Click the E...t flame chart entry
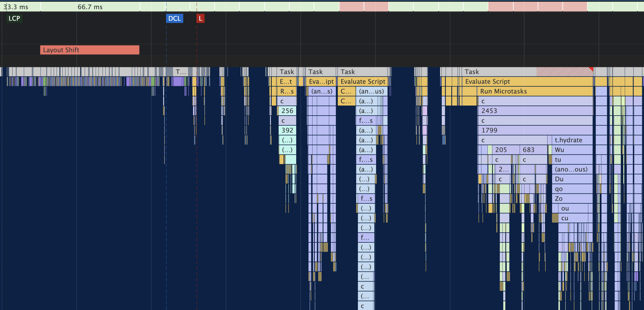 pos(287,81)
